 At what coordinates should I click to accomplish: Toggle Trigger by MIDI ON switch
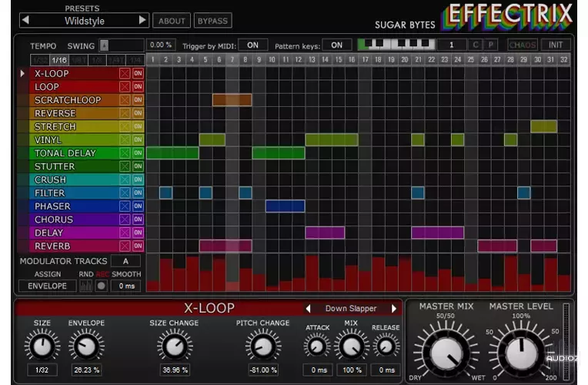point(252,45)
